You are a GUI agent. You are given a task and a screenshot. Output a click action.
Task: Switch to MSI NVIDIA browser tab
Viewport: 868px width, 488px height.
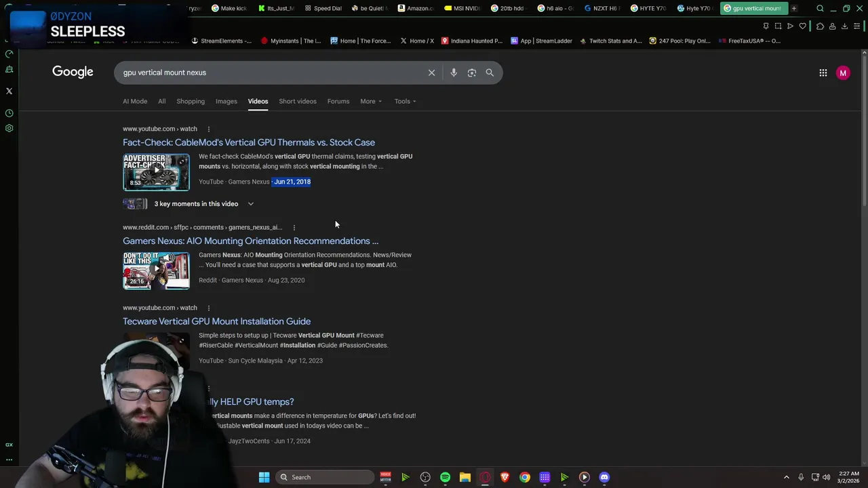(x=462, y=8)
